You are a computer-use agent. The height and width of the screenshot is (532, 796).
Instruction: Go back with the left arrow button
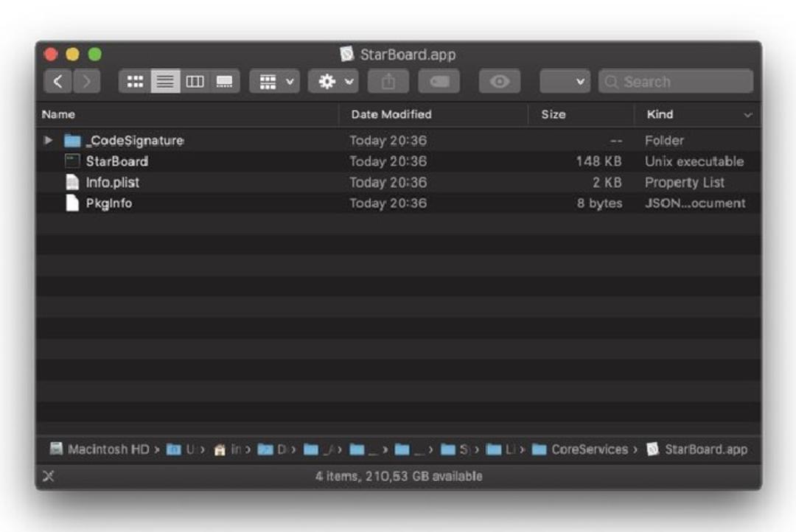coord(58,82)
